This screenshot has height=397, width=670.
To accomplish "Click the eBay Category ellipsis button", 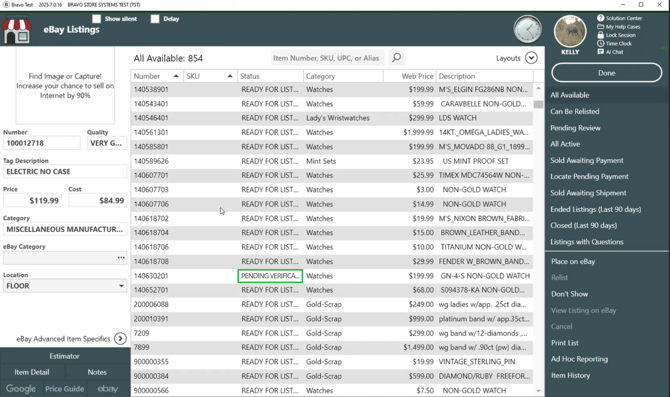I will (121, 258).
